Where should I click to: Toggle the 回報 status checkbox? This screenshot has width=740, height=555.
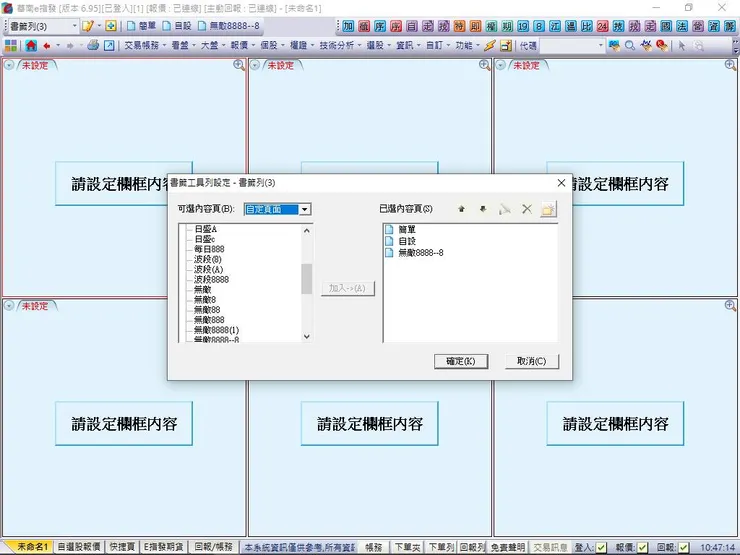(683, 547)
